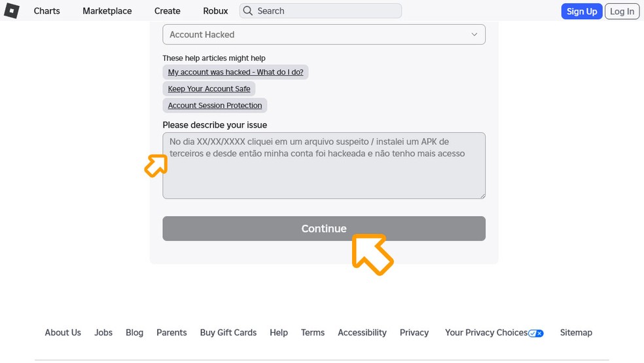
Task: Open the Accessibility footer link
Action: [x=362, y=333]
